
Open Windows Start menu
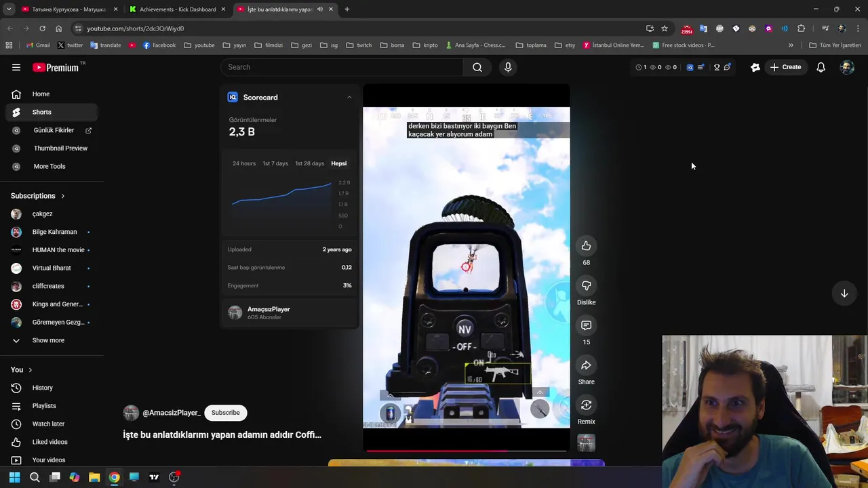click(14, 477)
